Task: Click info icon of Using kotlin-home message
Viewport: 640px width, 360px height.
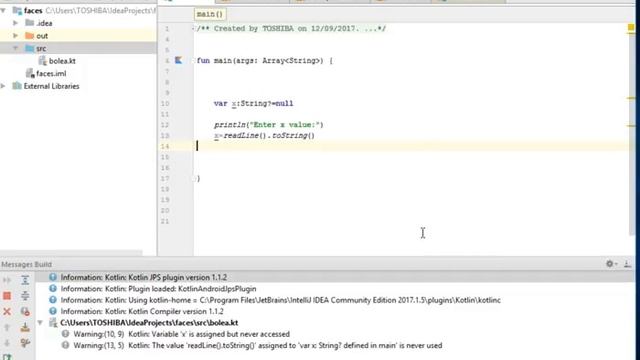Action: point(53,300)
